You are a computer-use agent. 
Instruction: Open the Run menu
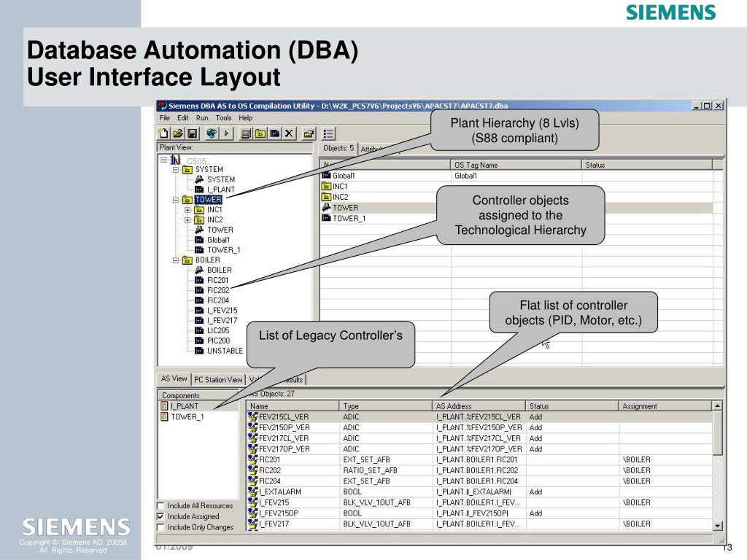point(202,117)
